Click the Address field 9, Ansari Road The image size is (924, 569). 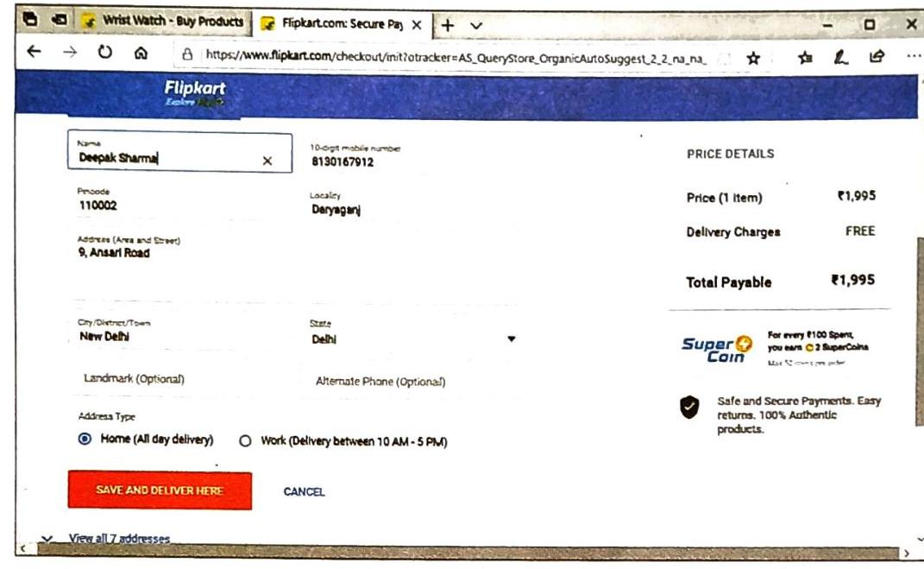coord(295,265)
